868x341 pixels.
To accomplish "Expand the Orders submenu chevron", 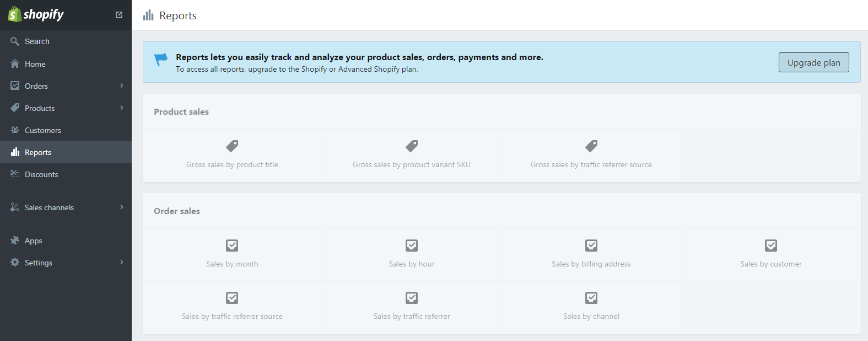I will [122, 86].
